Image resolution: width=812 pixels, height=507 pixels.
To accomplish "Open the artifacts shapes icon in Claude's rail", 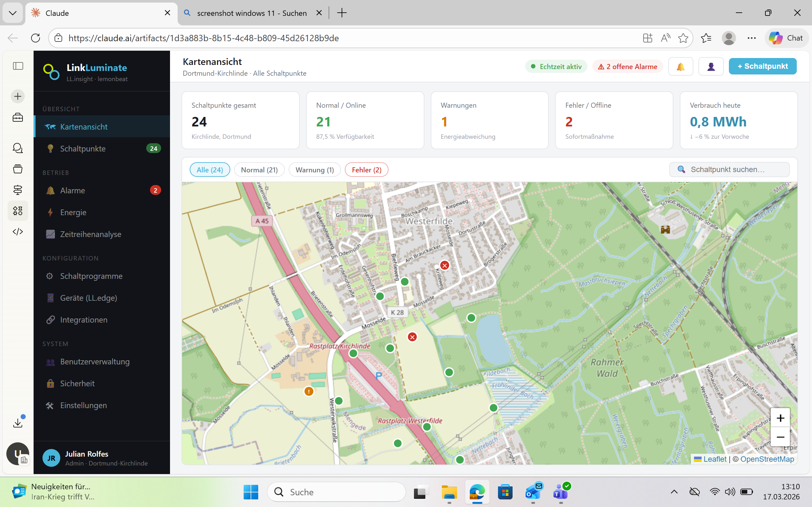I will (x=17, y=211).
